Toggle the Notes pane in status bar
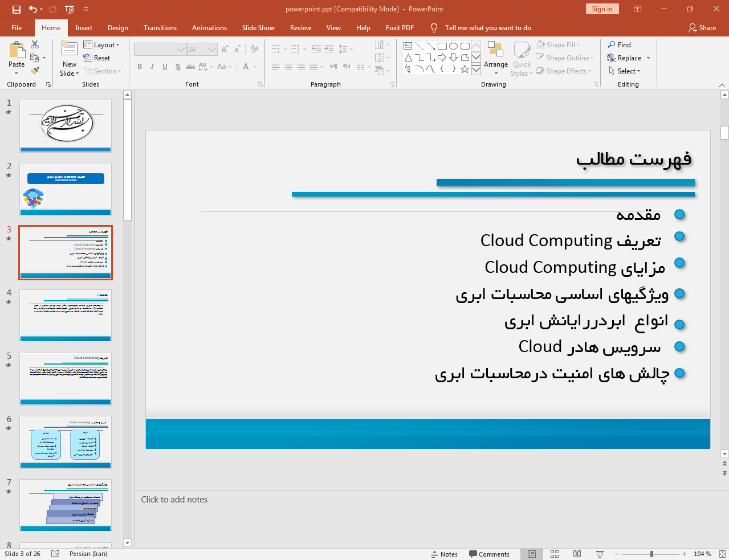 [445, 554]
